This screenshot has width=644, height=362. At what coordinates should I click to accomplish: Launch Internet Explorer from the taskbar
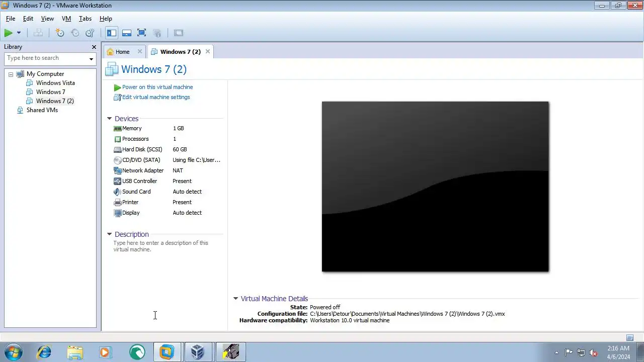click(44, 352)
